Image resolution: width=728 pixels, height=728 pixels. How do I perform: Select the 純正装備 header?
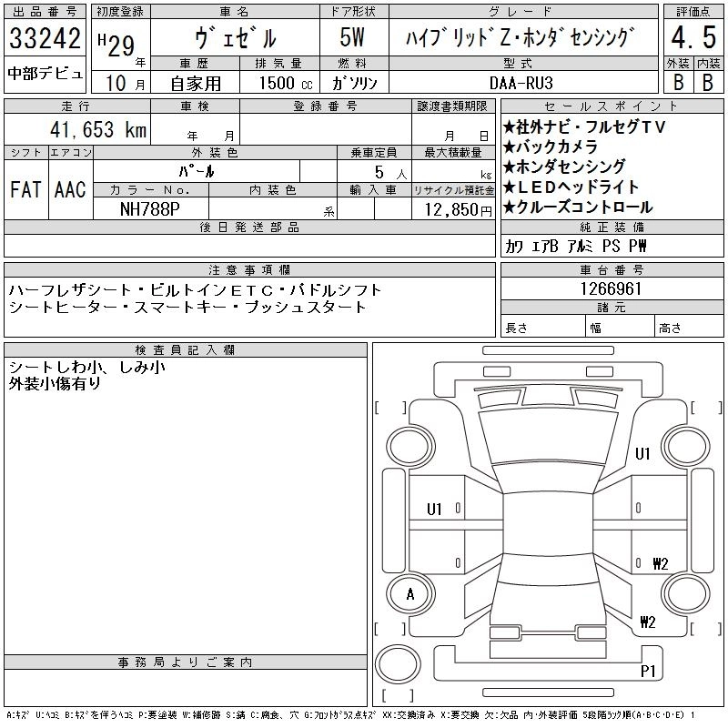612,227
